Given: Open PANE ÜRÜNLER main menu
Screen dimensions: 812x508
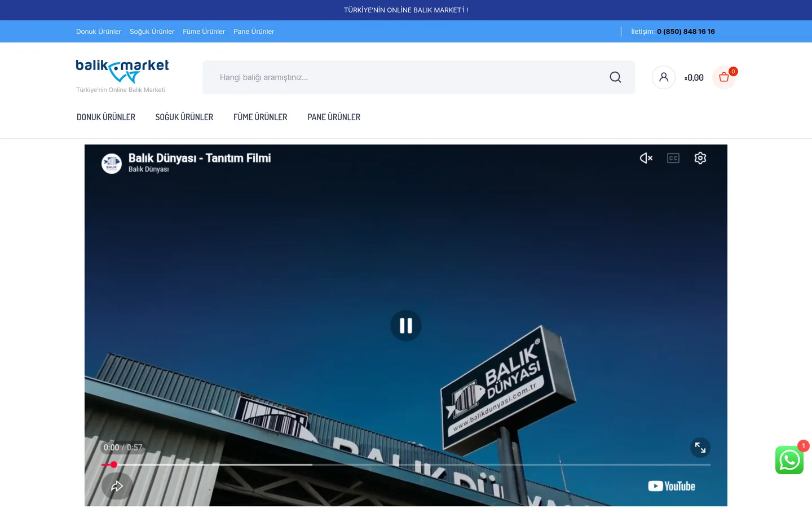Looking at the screenshot, I should click(334, 117).
